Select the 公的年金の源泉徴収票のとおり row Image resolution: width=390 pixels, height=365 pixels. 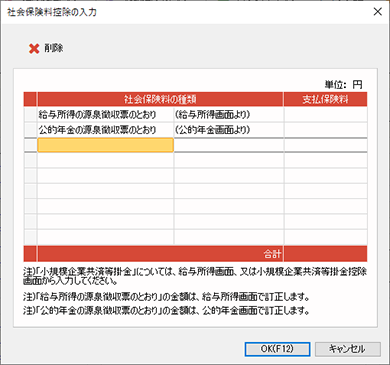pyautogui.click(x=195, y=130)
